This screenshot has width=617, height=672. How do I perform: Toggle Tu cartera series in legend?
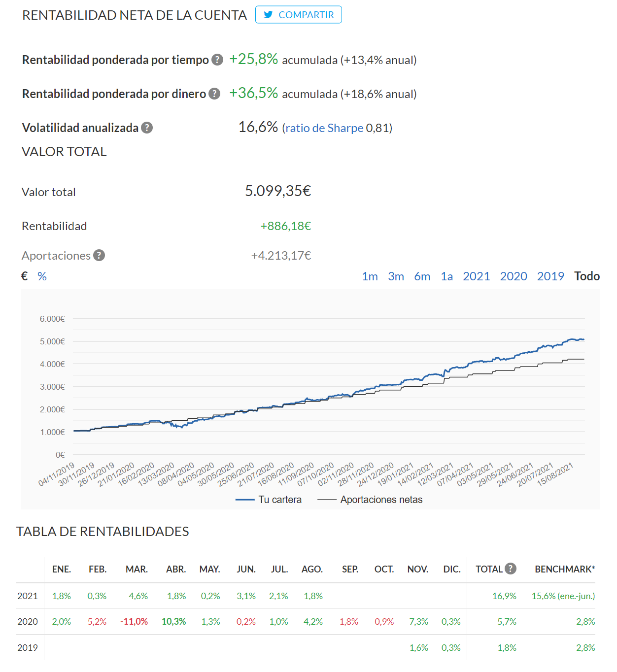coord(269,500)
